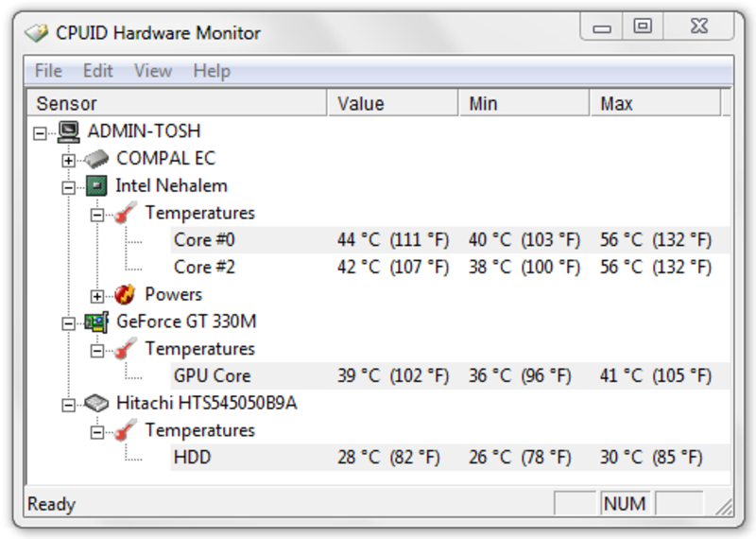Collapse Temperatures under GeForce GT 330M
Viewport: 756px width, 539px height.
(x=97, y=351)
